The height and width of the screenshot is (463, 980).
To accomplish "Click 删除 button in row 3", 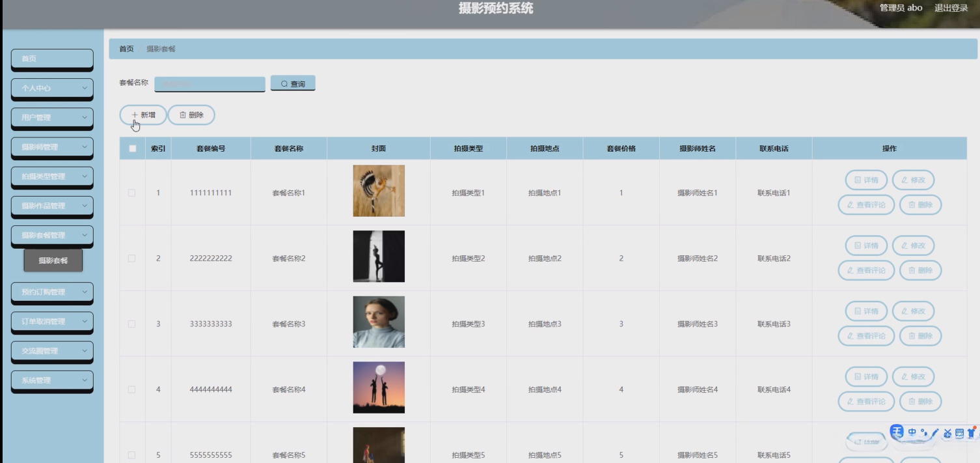I will (920, 336).
